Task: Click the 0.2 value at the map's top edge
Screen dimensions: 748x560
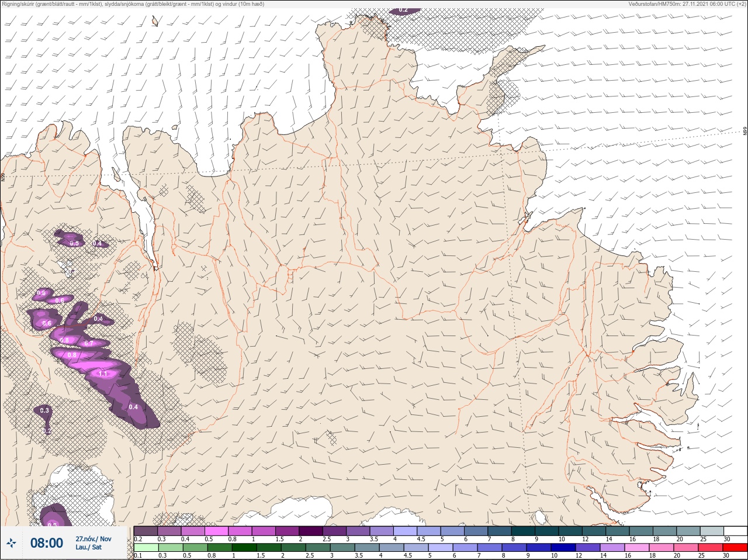Action: (x=403, y=10)
